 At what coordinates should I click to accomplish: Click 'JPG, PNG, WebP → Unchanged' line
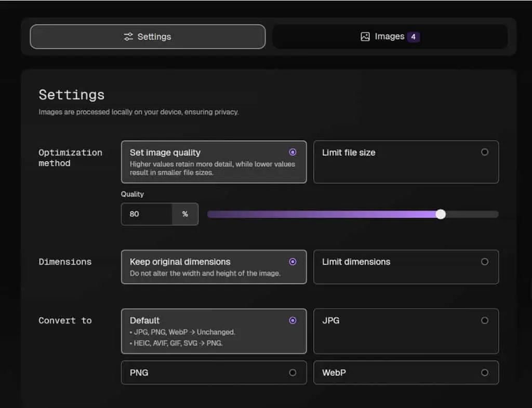(182, 332)
